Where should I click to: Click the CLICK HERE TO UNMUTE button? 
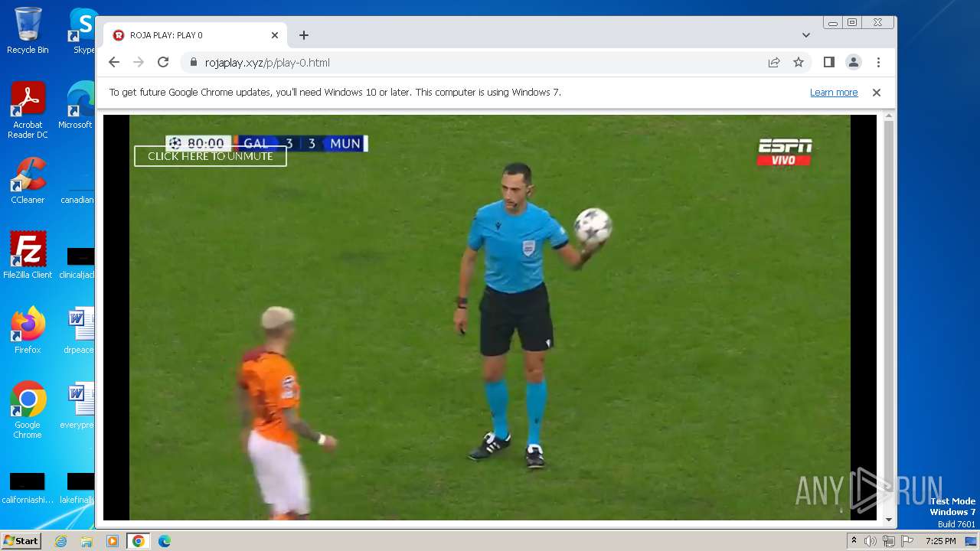click(x=211, y=156)
